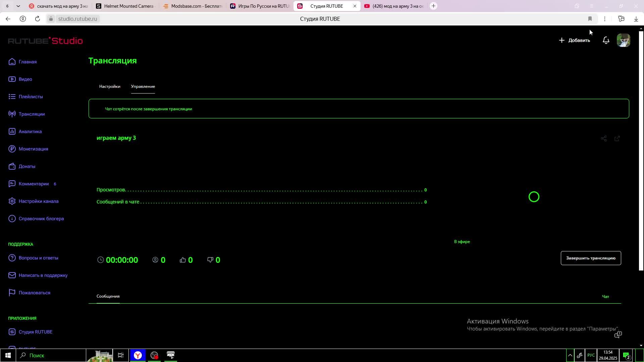644x362 pixels.
Task: Click Завершить трансляцию button
Action: [591, 258]
